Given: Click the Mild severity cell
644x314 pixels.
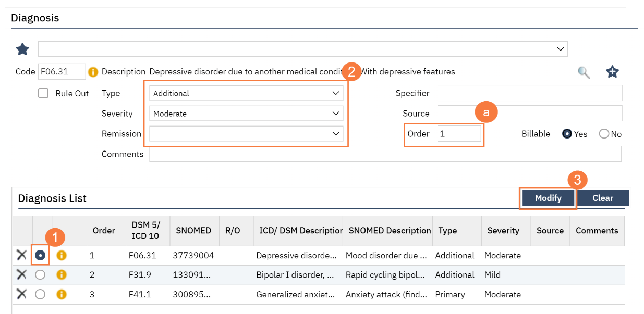Looking at the screenshot, I should (x=492, y=275).
